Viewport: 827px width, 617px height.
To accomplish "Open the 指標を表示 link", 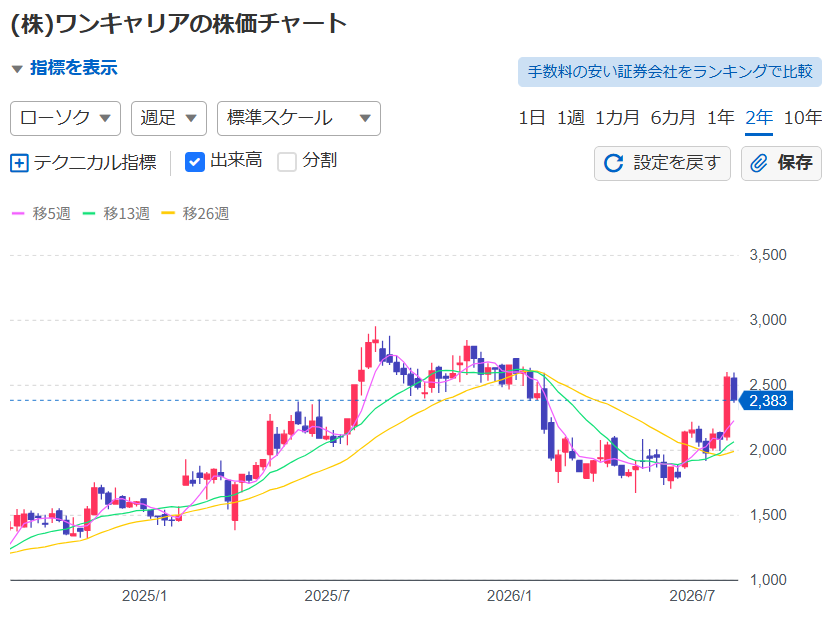I will pyautogui.click(x=74, y=68).
